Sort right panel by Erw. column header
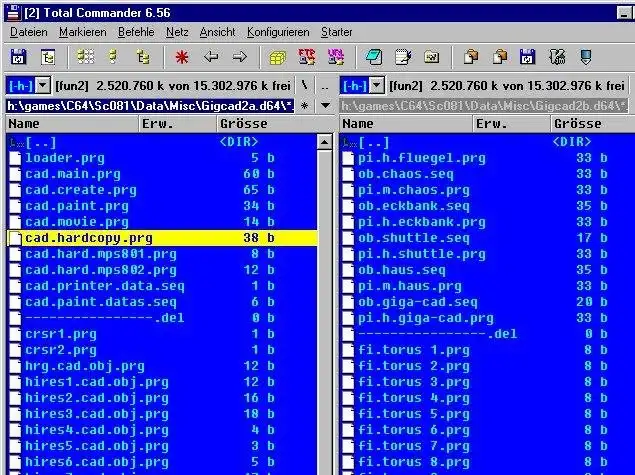This screenshot has height=475, width=635. [x=511, y=124]
